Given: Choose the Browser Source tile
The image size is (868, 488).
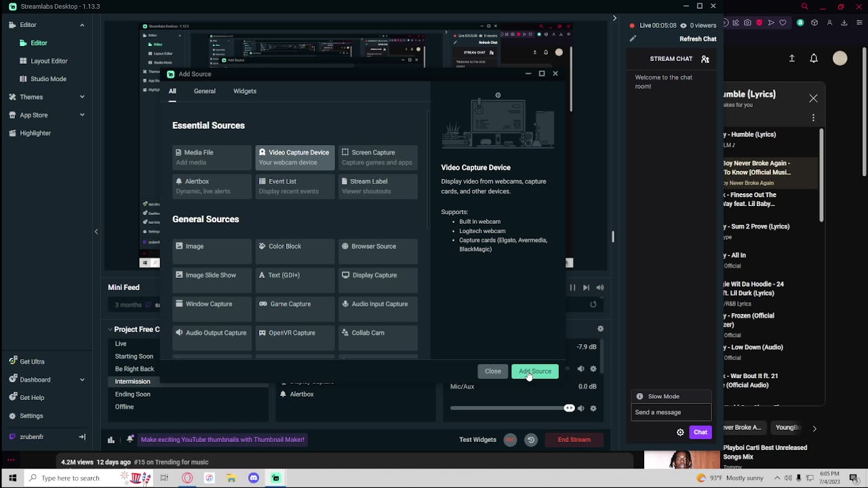Looking at the screenshot, I should click(x=378, y=251).
